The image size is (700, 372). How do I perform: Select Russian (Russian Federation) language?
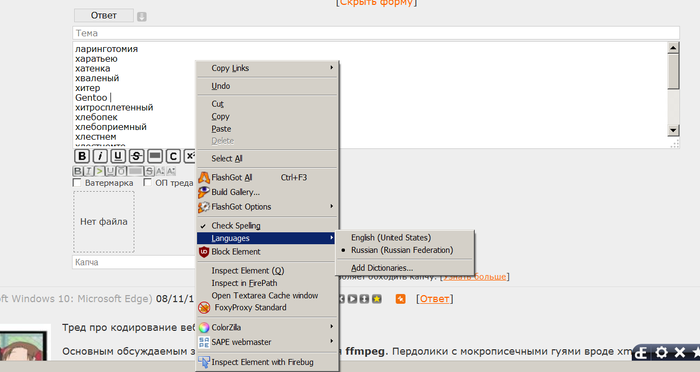tap(405, 251)
